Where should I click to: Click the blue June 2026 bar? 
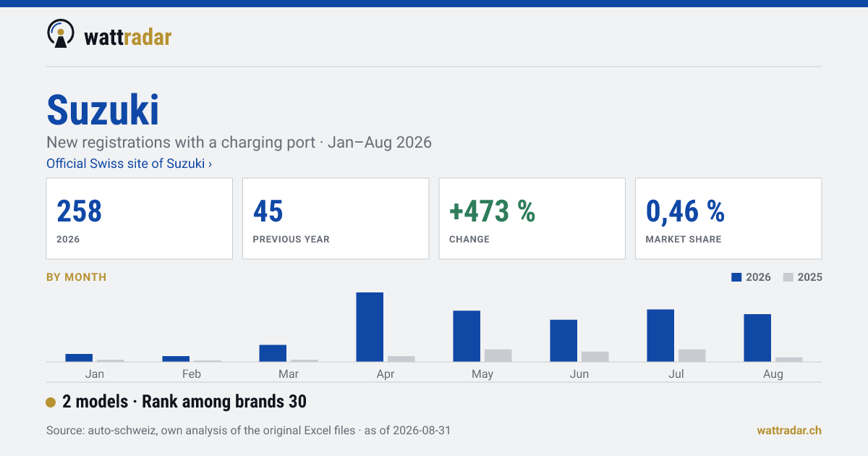pos(563,341)
